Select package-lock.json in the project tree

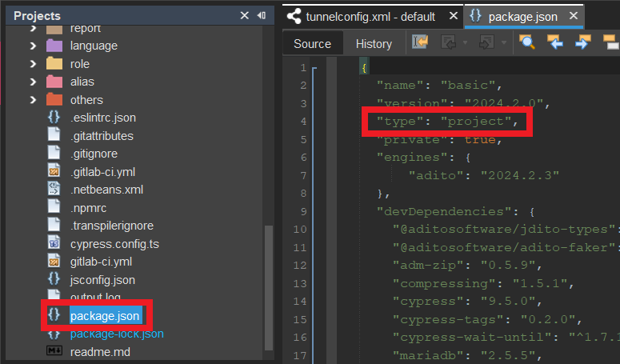(117, 334)
